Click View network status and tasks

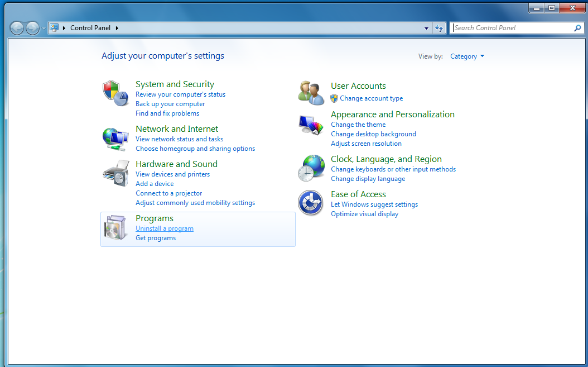tap(179, 139)
